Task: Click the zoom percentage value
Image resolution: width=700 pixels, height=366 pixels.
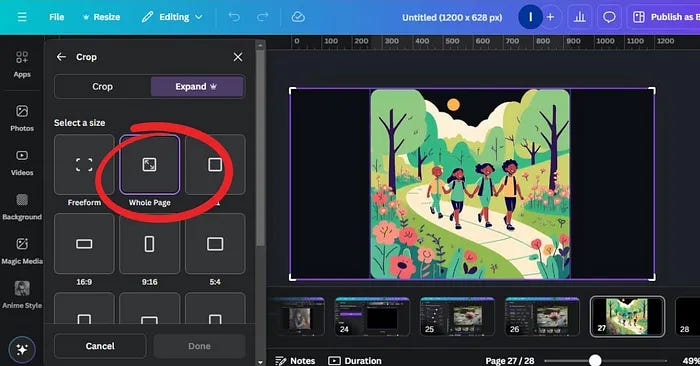Action: pyautogui.click(x=691, y=361)
